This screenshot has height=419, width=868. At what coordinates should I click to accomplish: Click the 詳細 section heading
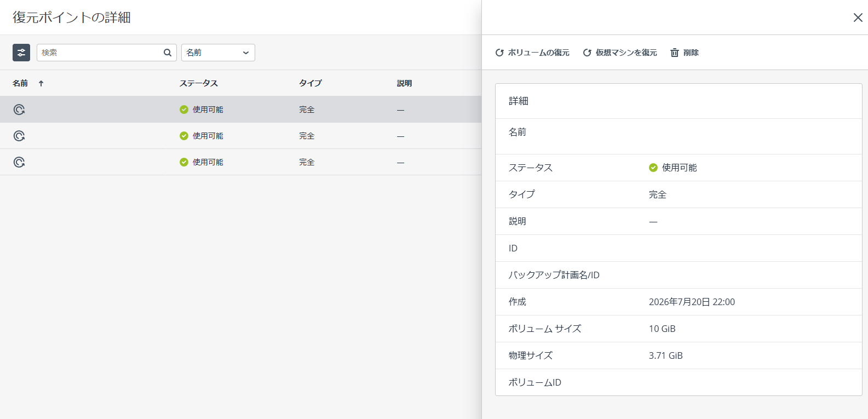[x=519, y=101]
